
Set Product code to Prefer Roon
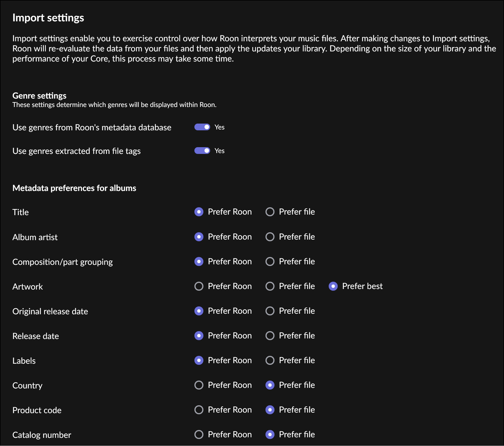click(x=199, y=410)
